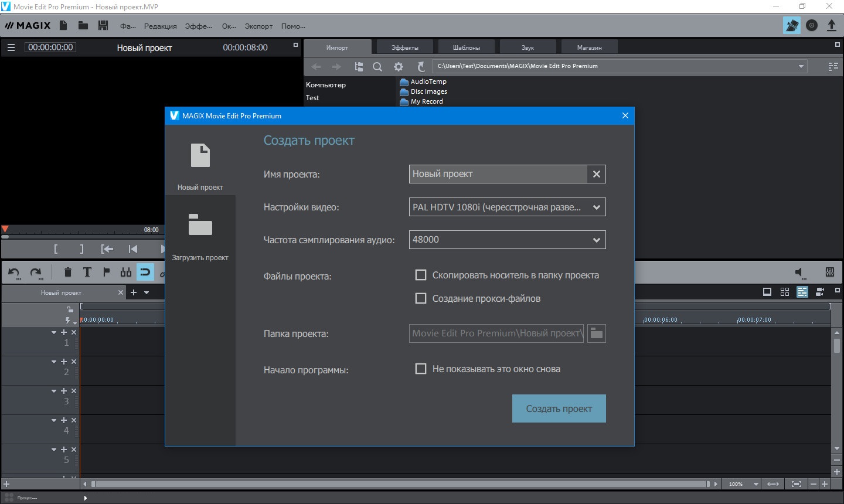Set range start bracket in preview controls

coord(56,249)
